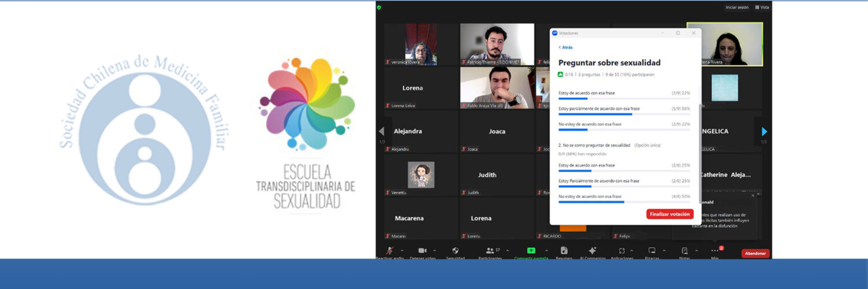Image resolution: width=868 pixels, height=289 pixels.
Task: Click '8/9 (88%) han respondido' text
Action: coord(583,154)
